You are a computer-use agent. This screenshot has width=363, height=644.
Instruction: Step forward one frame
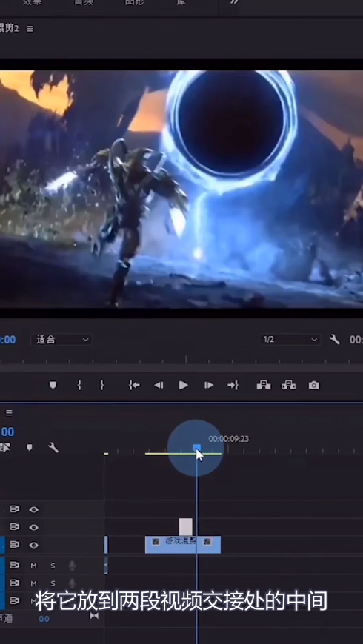coord(209,385)
